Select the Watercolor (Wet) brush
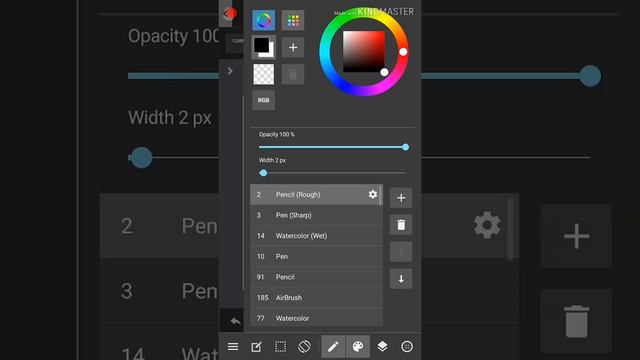The image size is (640, 360). pyautogui.click(x=316, y=236)
